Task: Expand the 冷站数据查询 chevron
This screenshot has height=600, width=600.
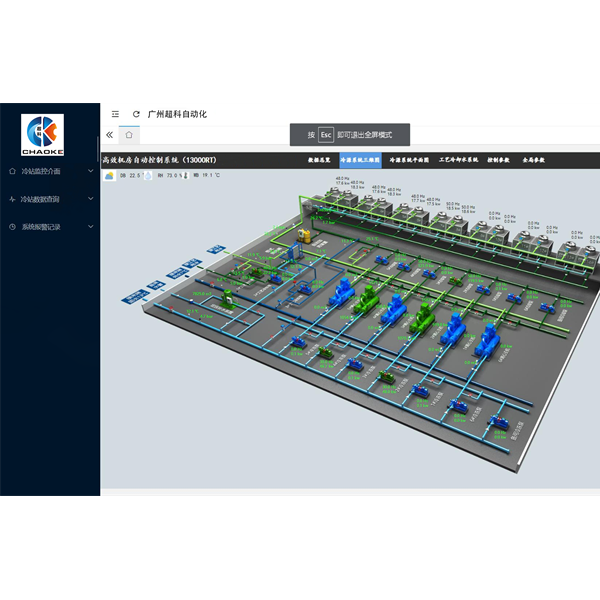Action: click(91, 199)
